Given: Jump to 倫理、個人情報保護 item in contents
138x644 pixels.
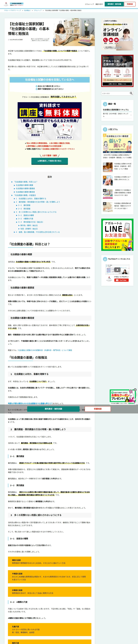Looking at the screenshot, I should point(38,232).
